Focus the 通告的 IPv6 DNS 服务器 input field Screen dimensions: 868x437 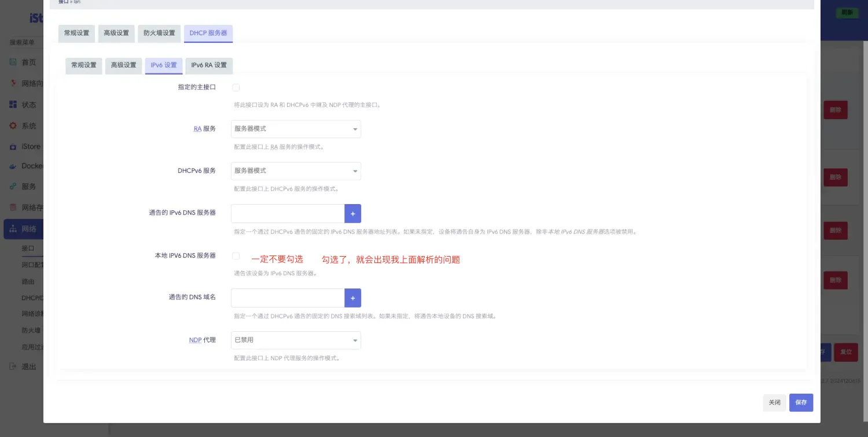[x=288, y=213]
